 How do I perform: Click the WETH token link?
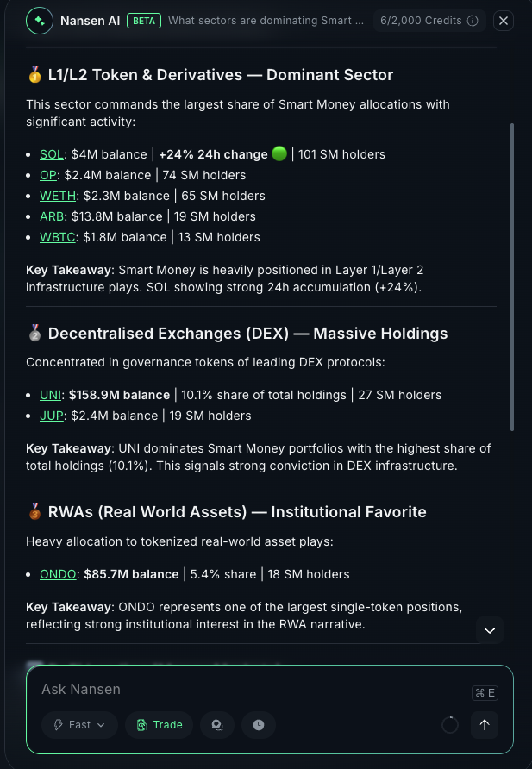point(58,196)
